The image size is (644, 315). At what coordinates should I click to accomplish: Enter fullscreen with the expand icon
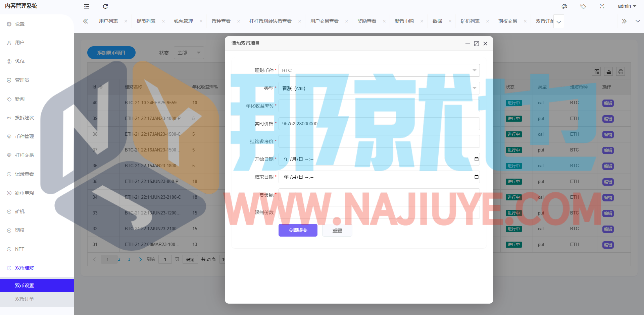point(602,6)
